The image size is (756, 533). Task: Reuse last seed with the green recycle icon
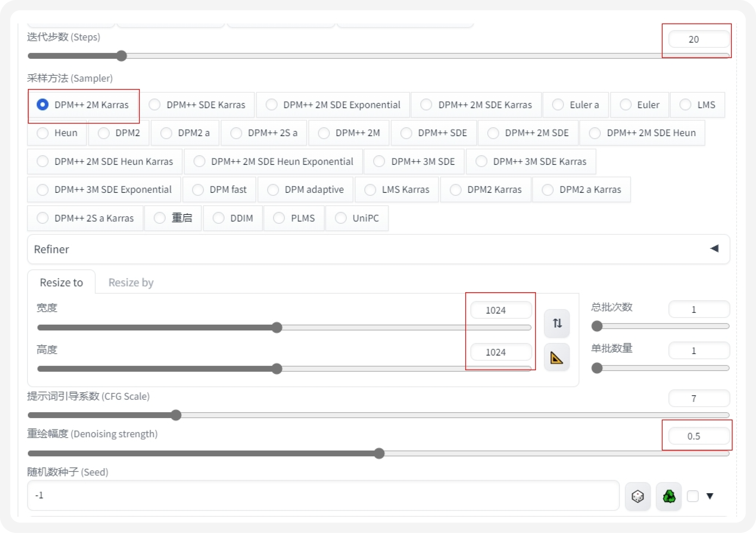(x=669, y=496)
